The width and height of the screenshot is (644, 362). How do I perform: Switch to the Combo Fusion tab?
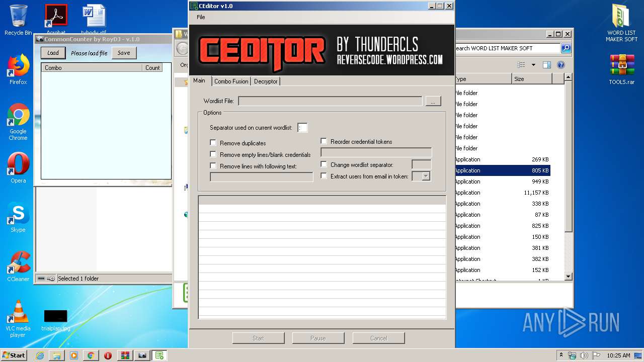tap(231, 81)
